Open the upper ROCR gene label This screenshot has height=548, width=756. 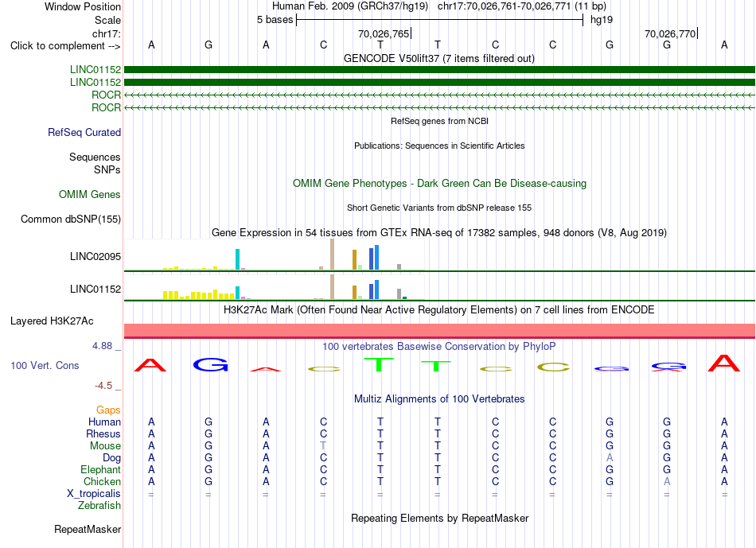pos(106,95)
